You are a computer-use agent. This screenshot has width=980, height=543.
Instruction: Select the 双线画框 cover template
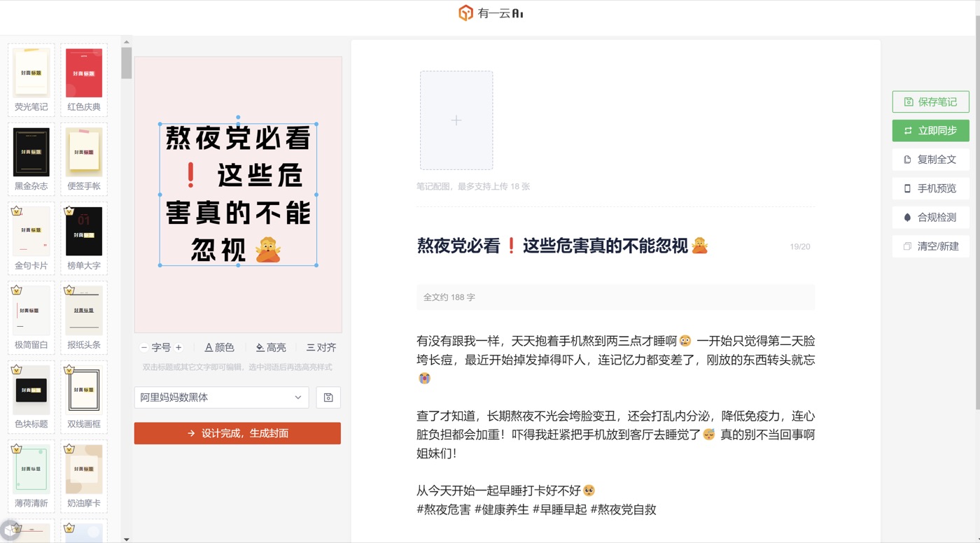click(x=84, y=397)
